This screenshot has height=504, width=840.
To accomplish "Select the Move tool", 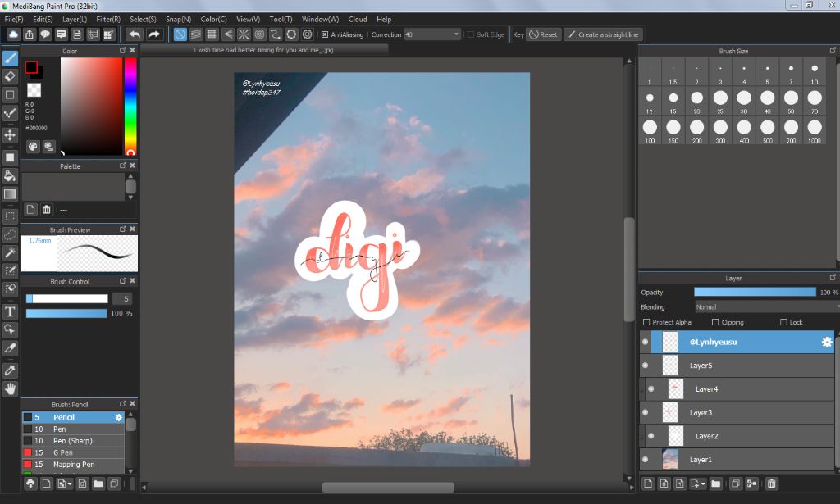I will click(x=10, y=135).
